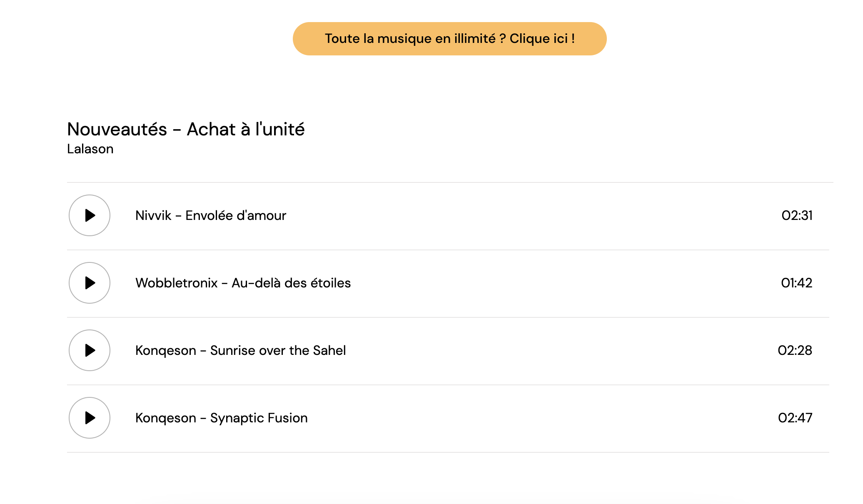Open the Au-delà des étoiles song title

point(291,283)
